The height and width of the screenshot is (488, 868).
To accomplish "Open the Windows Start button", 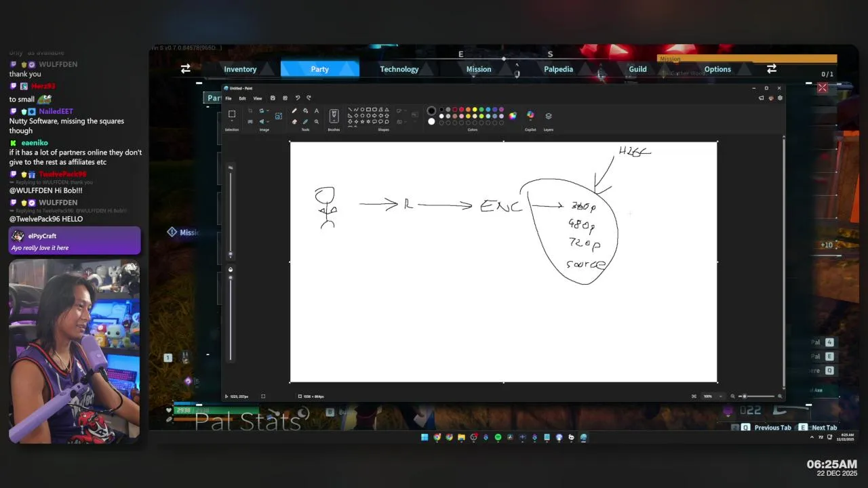I will (x=425, y=437).
